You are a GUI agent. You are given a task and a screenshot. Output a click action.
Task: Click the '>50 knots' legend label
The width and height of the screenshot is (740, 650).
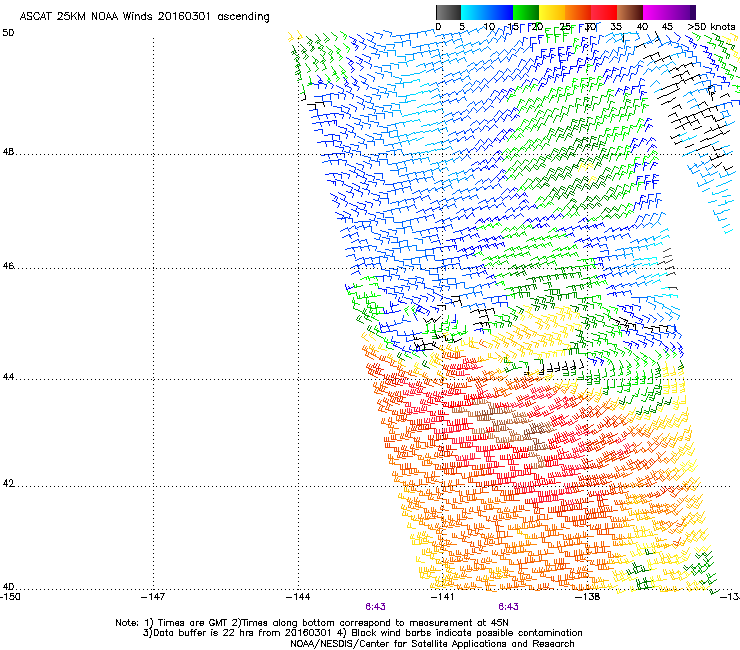(711, 27)
